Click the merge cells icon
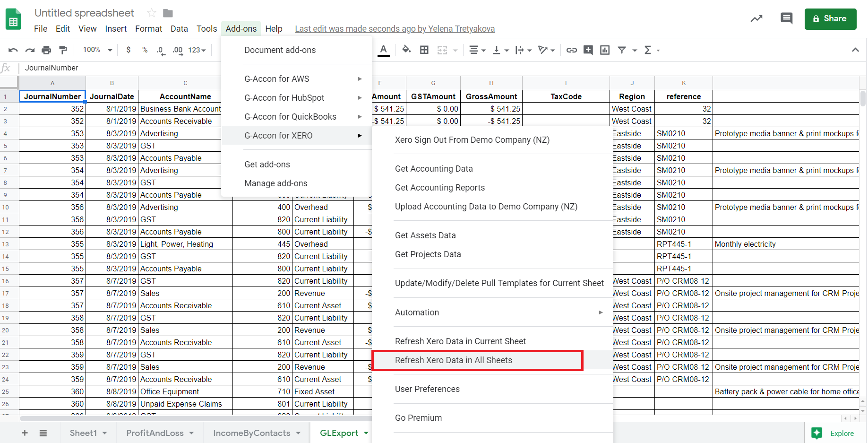868x443 pixels. [442, 50]
